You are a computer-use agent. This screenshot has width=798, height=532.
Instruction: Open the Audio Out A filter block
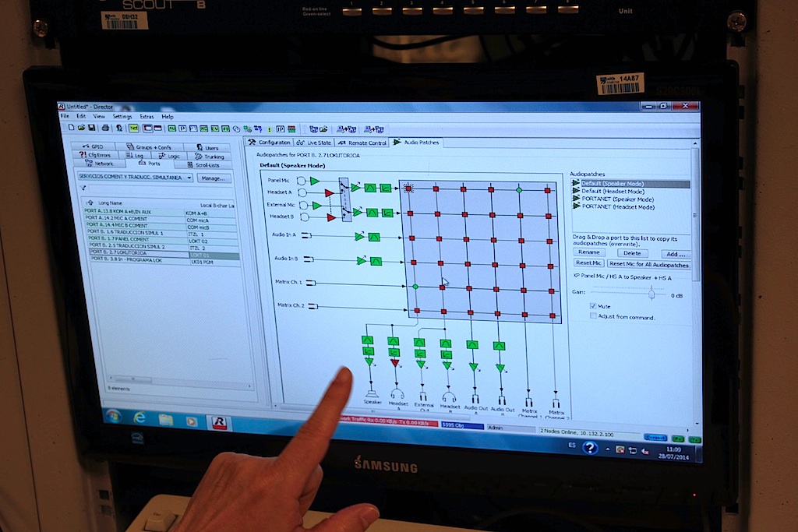[472, 345]
